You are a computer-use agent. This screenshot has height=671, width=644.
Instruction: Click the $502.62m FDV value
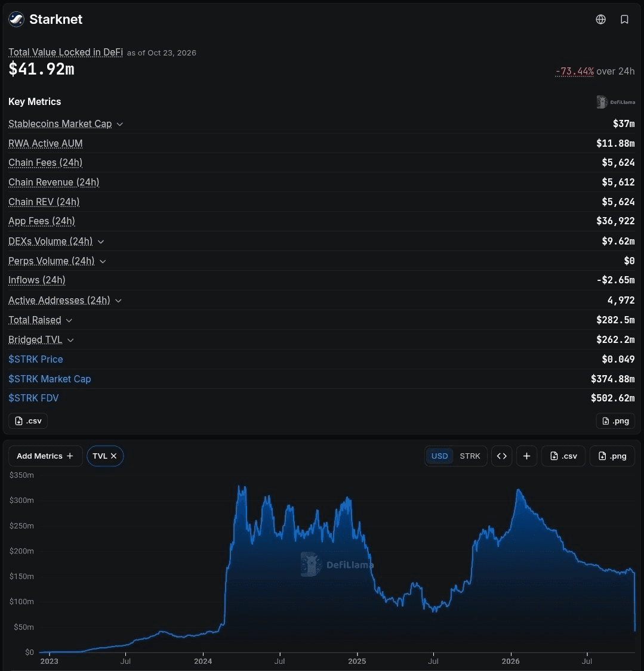tap(613, 398)
